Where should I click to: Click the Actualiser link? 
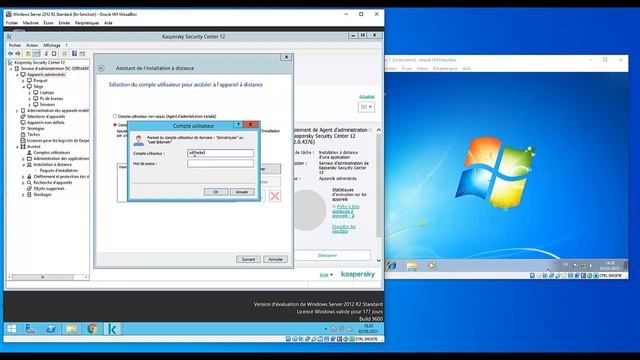pyautogui.click(x=367, y=97)
